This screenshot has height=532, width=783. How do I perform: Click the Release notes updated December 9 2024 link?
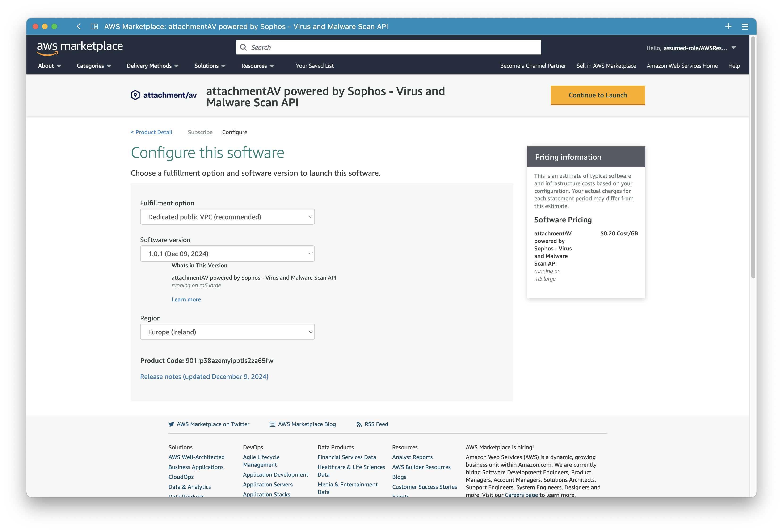click(204, 376)
